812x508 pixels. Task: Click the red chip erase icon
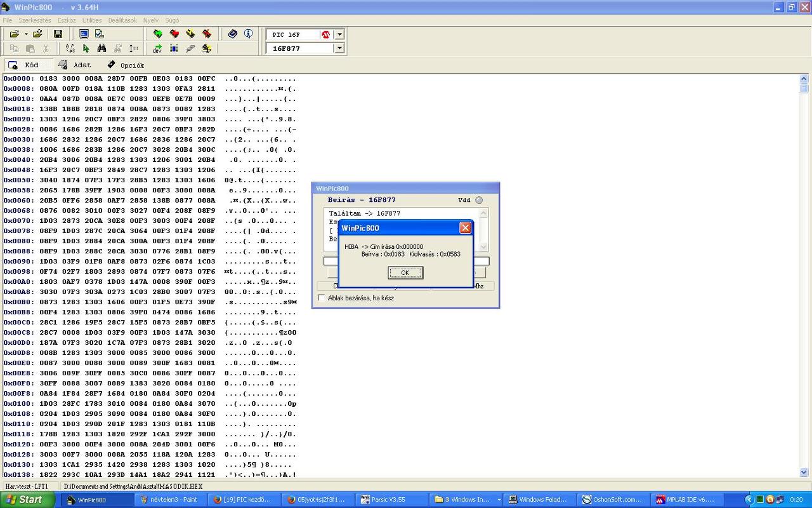coord(206,34)
